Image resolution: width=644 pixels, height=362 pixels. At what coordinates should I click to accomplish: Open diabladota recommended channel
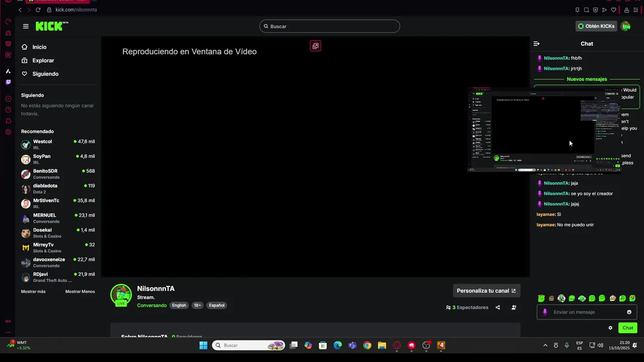pos(58,189)
